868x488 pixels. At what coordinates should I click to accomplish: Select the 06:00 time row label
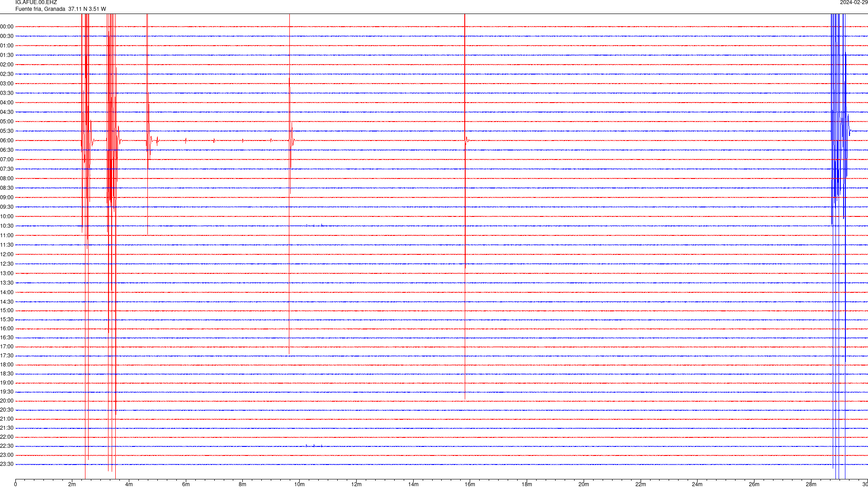click(7, 141)
